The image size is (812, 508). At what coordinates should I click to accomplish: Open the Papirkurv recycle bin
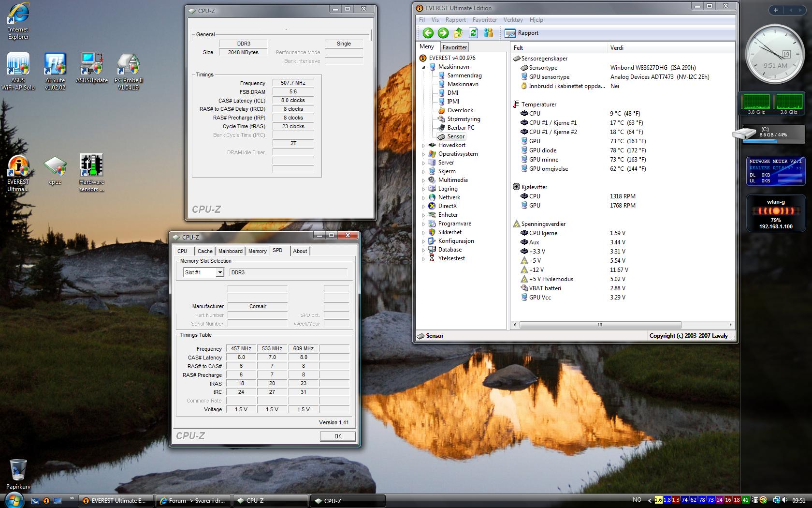coord(18,474)
